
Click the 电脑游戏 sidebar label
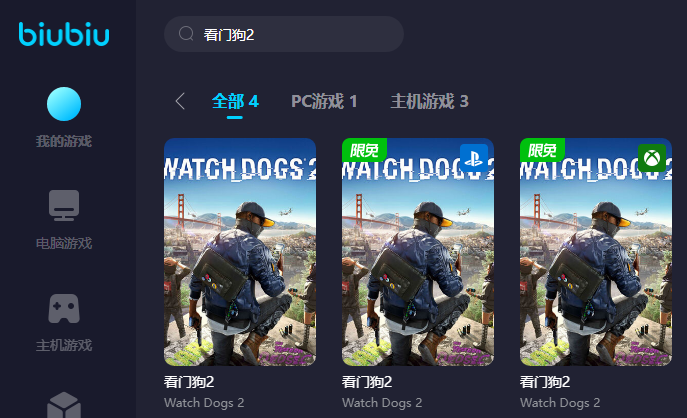pyautogui.click(x=64, y=243)
